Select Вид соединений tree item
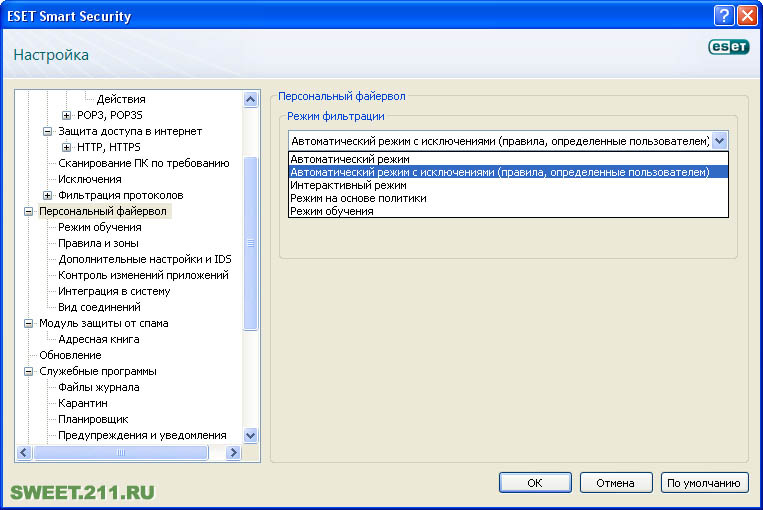 99,308
